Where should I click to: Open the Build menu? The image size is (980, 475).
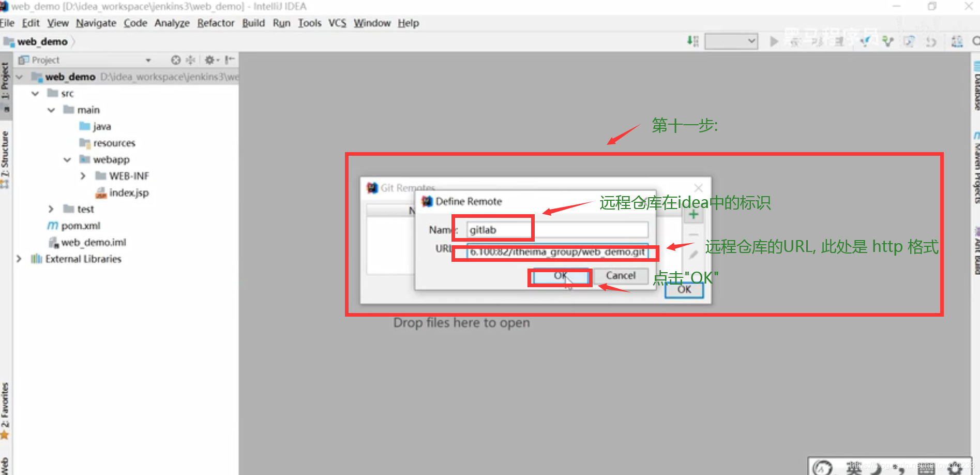coord(253,23)
